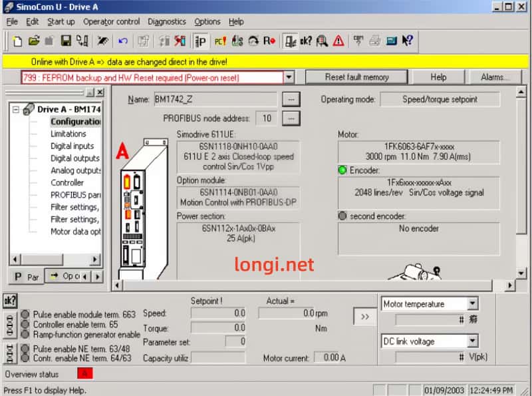Image resolution: width=532 pixels, height=396 pixels.
Task: Expand the DC link voltage dropdown
Action: [x=472, y=341]
